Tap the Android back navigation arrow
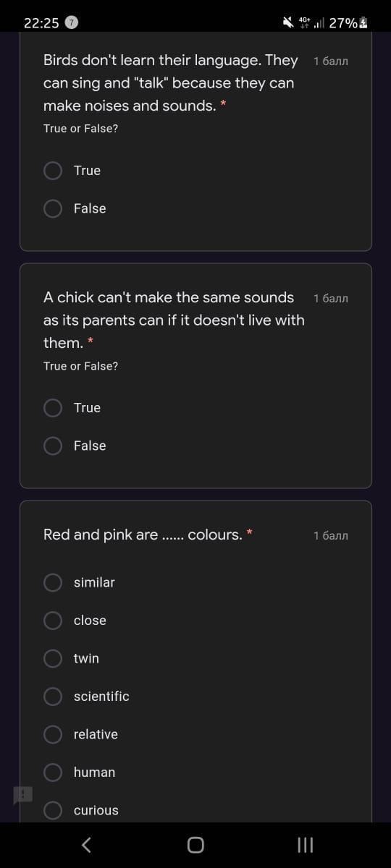 click(85, 845)
